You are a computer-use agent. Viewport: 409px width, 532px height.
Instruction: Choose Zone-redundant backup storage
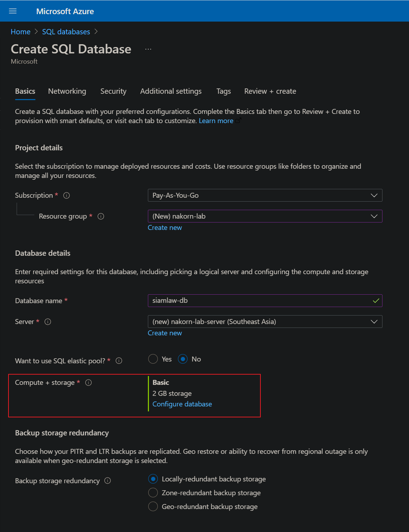tap(153, 492)
